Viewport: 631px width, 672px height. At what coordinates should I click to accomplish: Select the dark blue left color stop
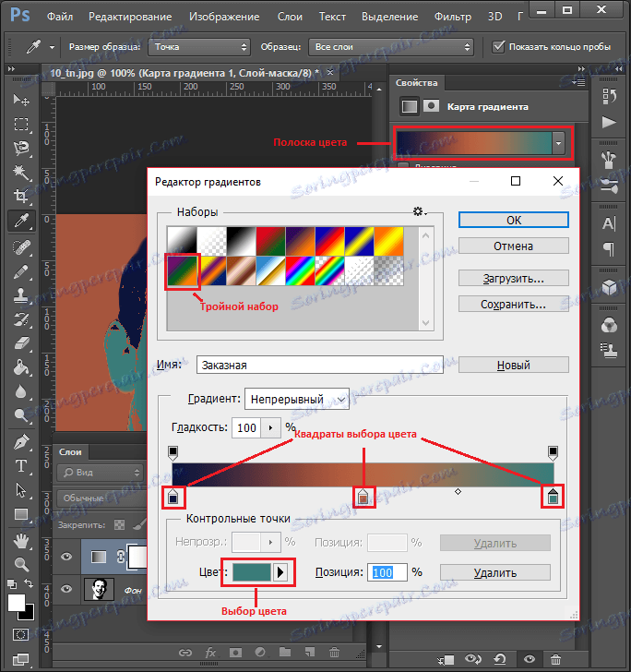173,497
